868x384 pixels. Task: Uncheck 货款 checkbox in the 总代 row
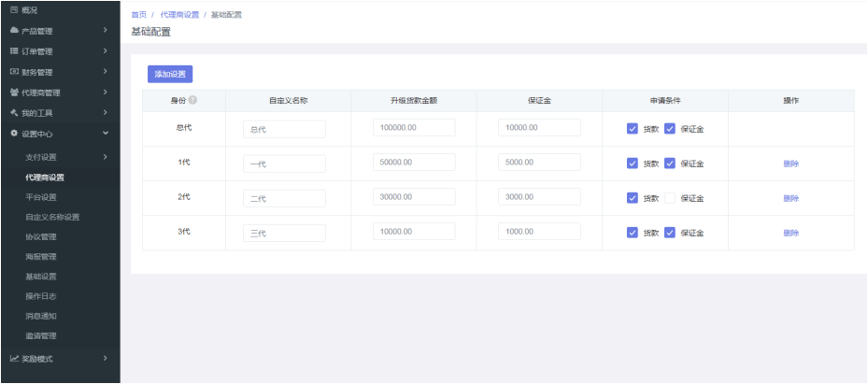click(x=633, y=129)
